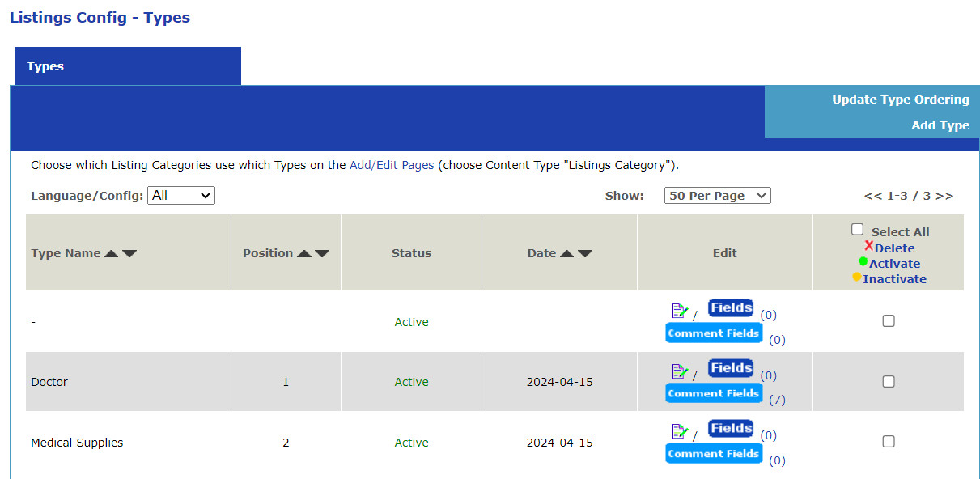
Task: Tick the checkbox for Doctor row
Action: pyautogui.click(x=889, y=382)
